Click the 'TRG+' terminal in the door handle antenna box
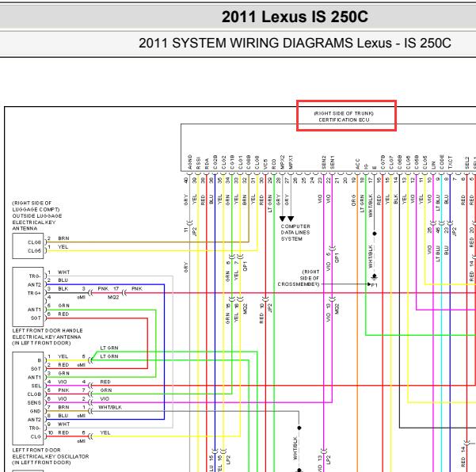 (x=34, y=293)
